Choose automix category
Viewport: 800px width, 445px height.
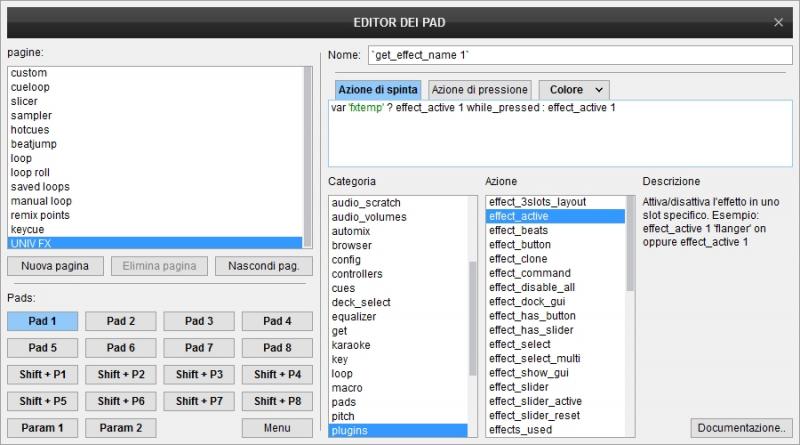(398, 231)
